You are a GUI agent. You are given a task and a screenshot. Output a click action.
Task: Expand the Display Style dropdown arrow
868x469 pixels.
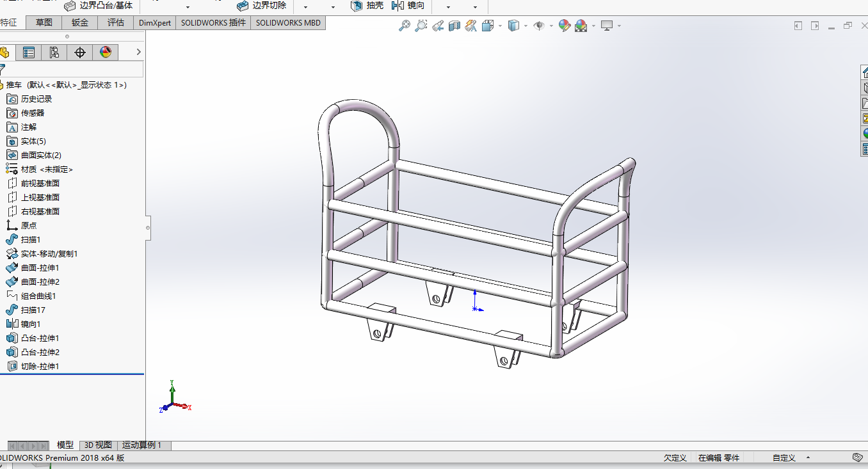526,26
